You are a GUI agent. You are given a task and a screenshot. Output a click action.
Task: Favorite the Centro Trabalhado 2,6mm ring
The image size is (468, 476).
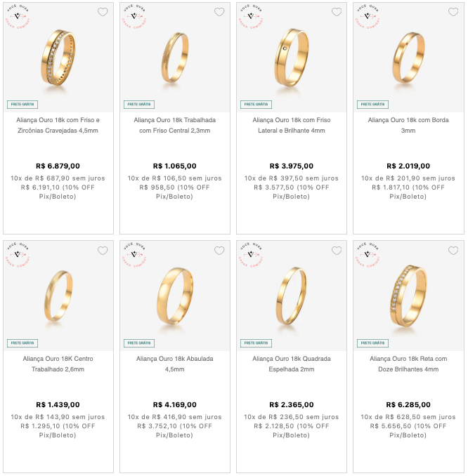103,251
